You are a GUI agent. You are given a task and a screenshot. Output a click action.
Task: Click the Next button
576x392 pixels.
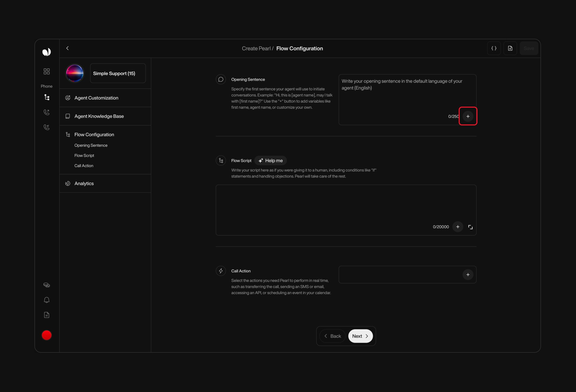[360, 336]
